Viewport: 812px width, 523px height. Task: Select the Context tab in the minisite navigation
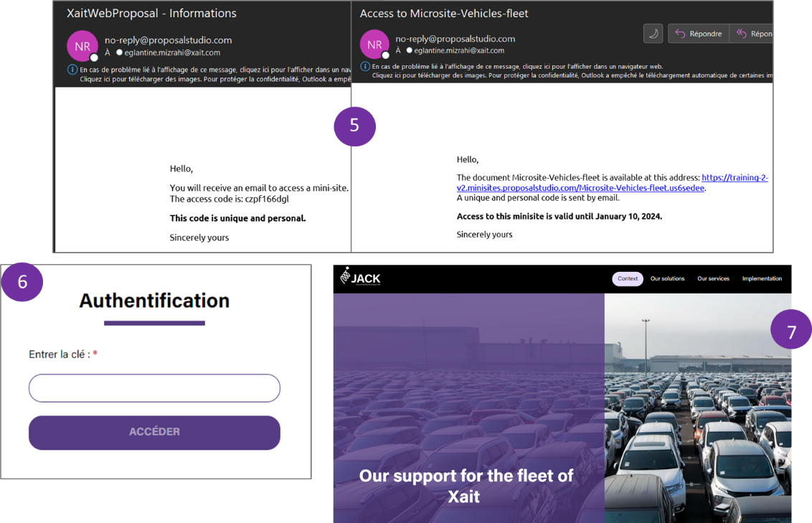[628, 278]
